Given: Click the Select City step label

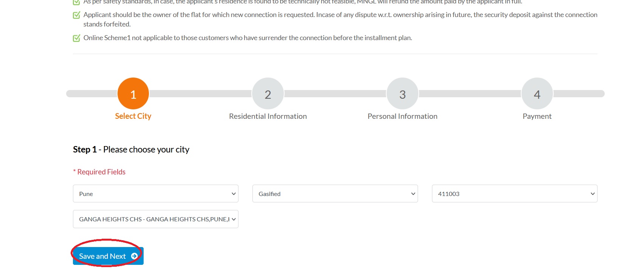Looking at the screenshot, I should 133,116.
